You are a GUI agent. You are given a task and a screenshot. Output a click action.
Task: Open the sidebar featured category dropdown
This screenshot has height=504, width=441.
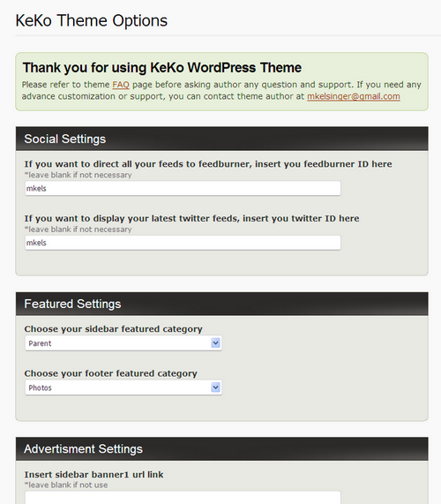123,343
